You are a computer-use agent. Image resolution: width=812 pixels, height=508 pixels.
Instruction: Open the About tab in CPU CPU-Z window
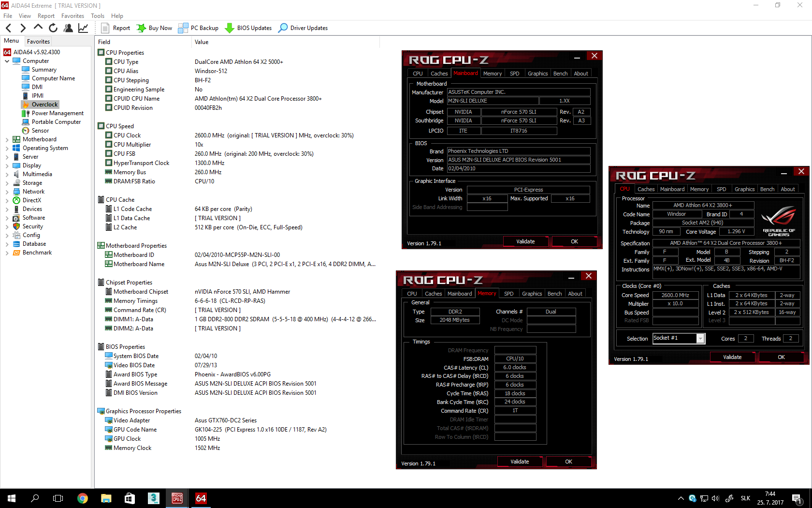click(x=787, y=189)
